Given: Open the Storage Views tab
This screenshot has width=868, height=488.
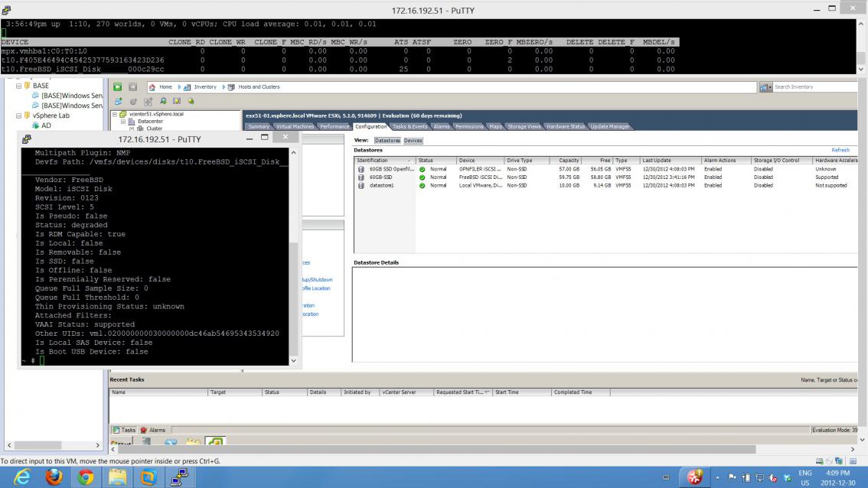Looking at the screenshot, I should pyautogui.click(x=524, y=126).
